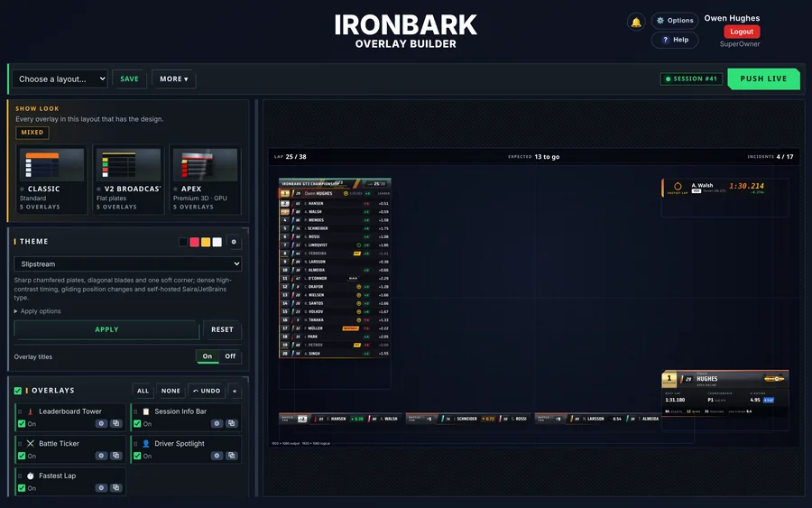This screenshot has height=508, width=812.
Task: Duplicate the Battle Ticker overlay
Action: click(x=116, y=456)
